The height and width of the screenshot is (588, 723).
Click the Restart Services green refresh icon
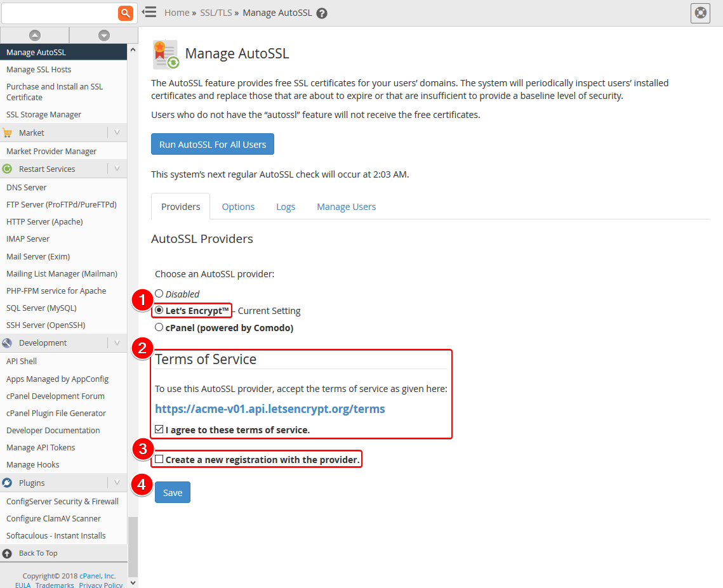pyautogui.click(x=8, y=169)
